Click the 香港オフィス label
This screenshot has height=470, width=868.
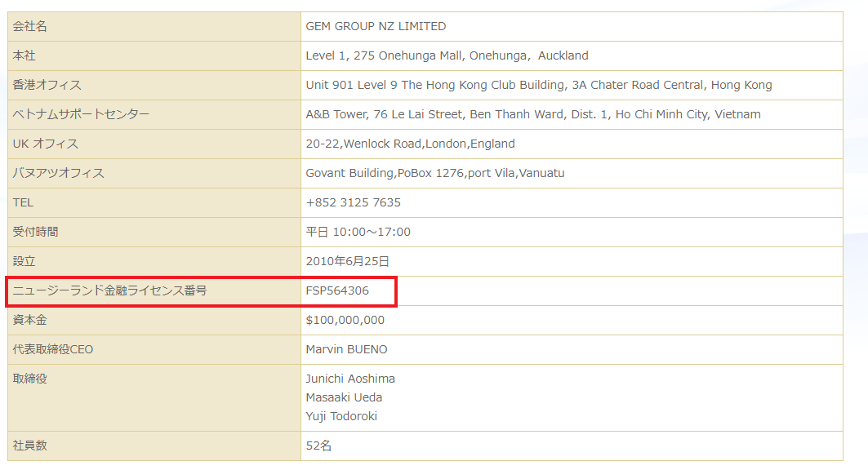pyautogui.click(x=47, y=85)
